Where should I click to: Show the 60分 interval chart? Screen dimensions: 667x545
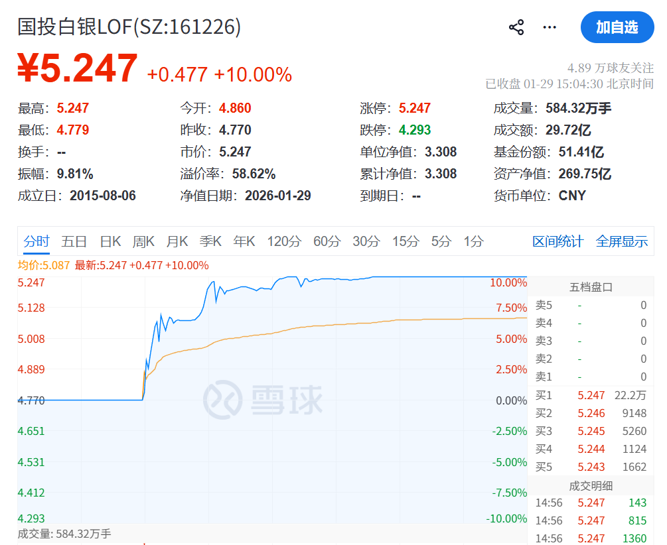click(x=327, y=241)
